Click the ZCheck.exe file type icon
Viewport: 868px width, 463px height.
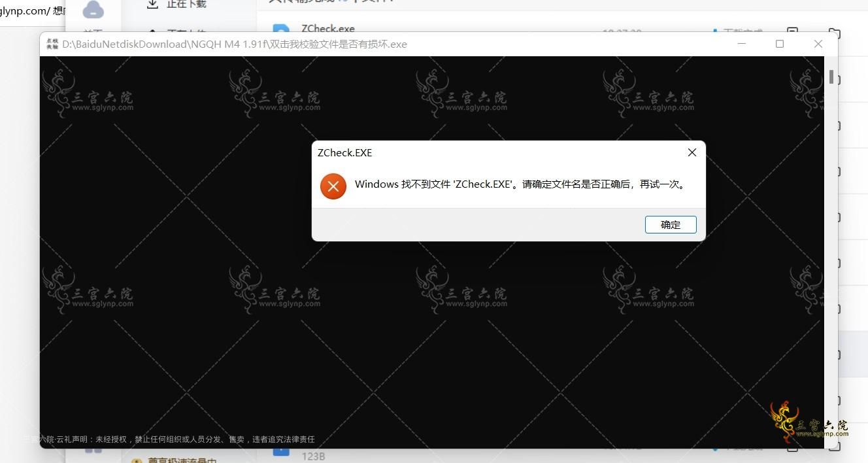(x=280, y=29)
